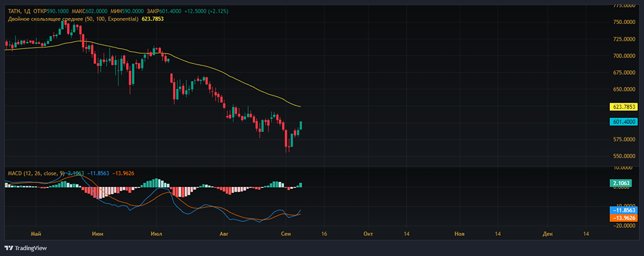This screenshot has height=256, width=644.
Task: Click the yellow 623.7853 value in legend
Action: (153, 19)
